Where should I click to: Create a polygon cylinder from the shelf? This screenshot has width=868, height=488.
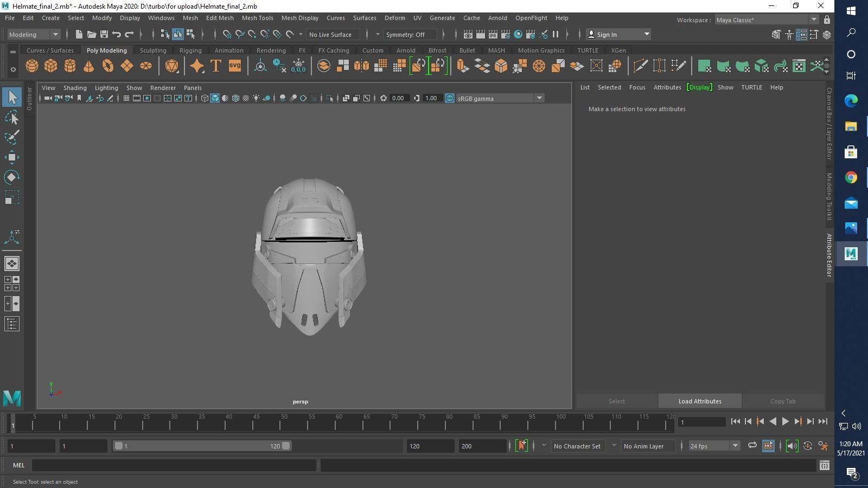click(x=70, y=66)
